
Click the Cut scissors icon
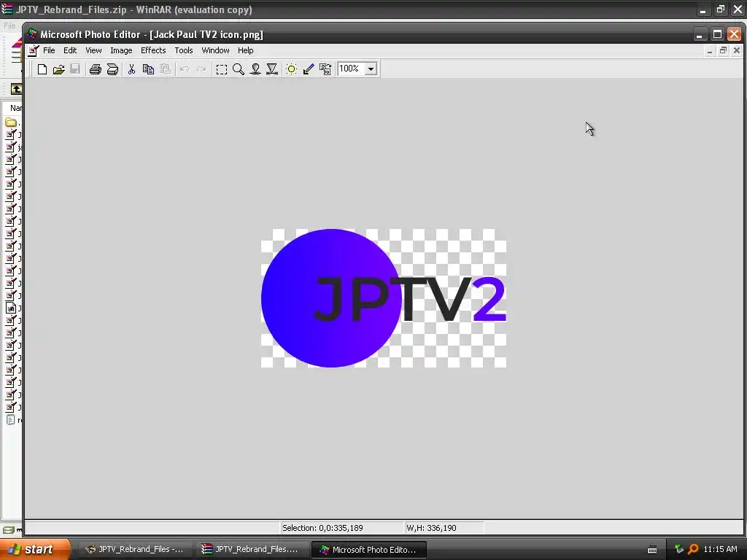[x=131, y=69]
